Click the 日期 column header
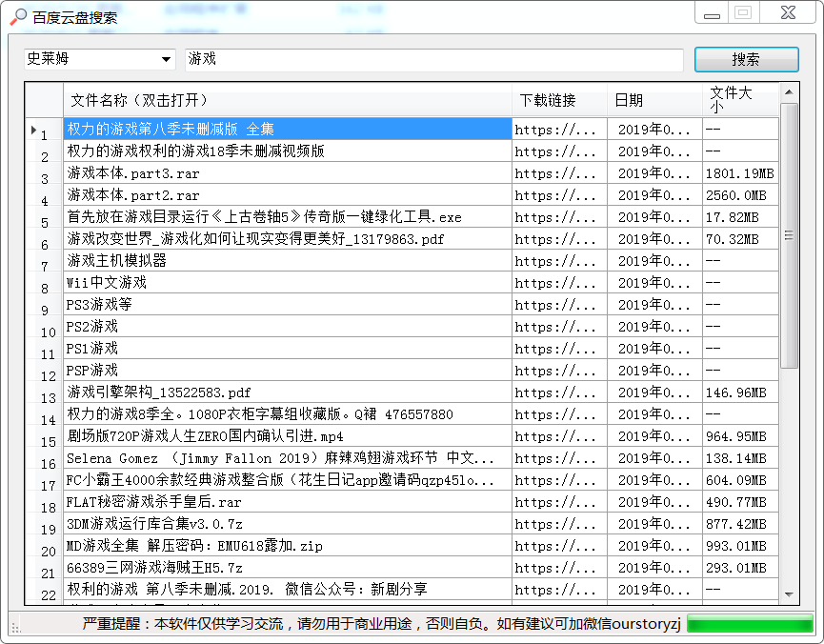 (x=654, y=100)
